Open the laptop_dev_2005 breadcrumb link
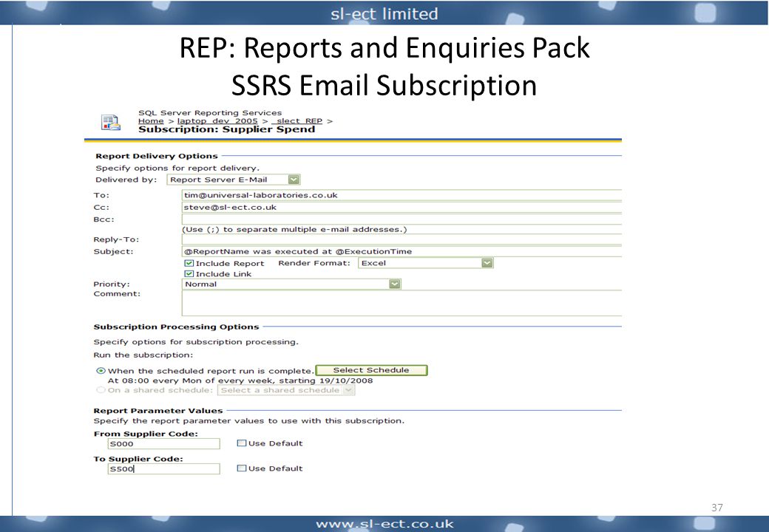The image size is (769, 532). pyautogui.click(x=217, y=121)
